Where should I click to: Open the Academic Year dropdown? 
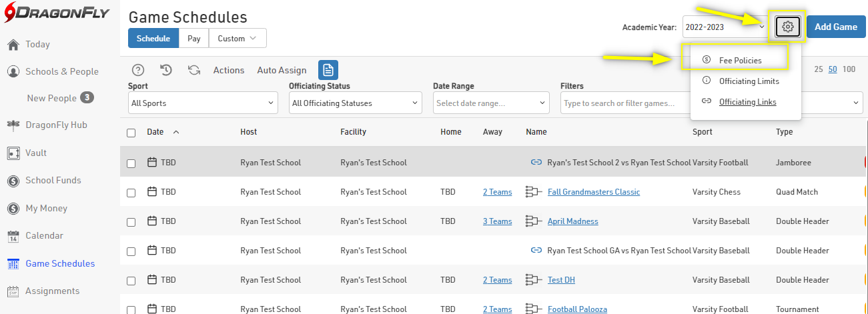[725, 27]
